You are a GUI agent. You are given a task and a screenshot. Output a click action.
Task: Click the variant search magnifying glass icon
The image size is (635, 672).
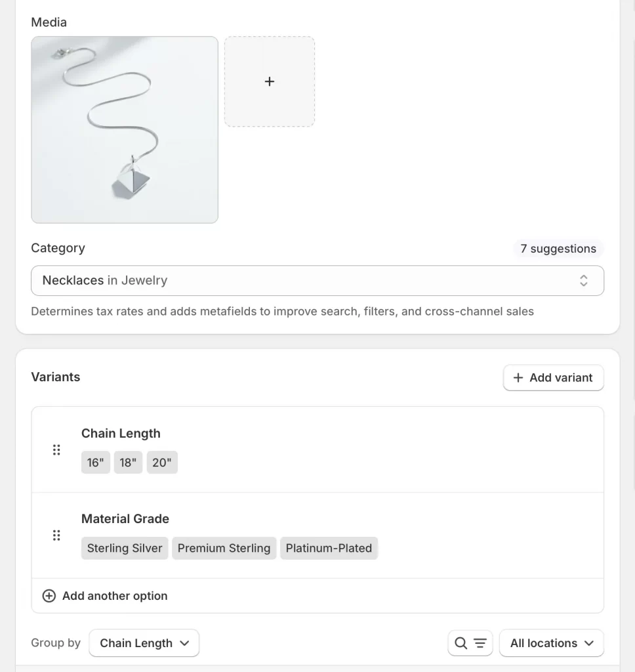coord(461,642)
